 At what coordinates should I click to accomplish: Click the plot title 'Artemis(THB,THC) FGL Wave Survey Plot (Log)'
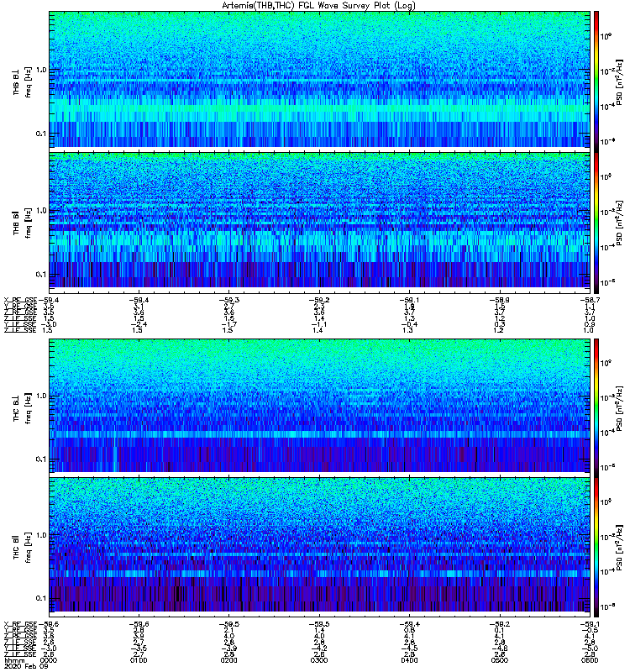coord(318,6)
